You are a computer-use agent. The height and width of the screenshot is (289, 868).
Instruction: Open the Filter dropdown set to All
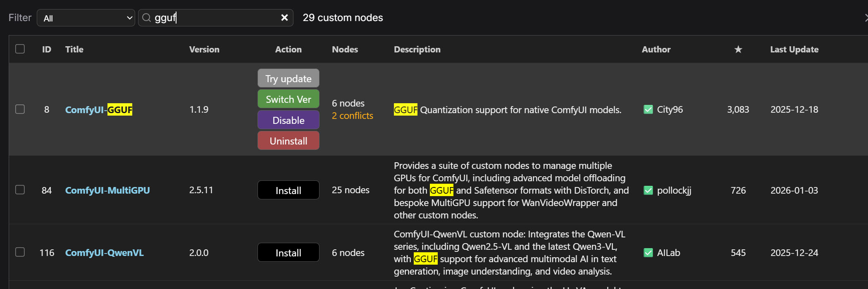click(x=86, y=18)
